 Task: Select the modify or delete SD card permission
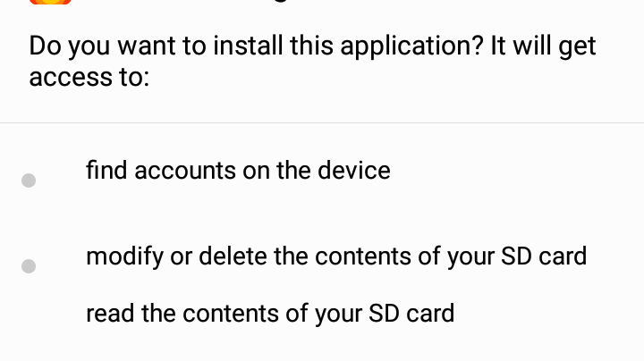tap(336, 256)
